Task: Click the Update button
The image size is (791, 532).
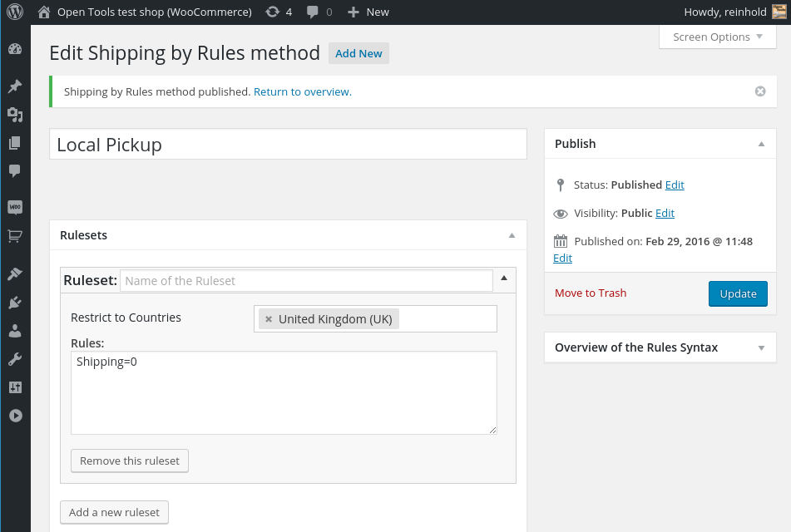Action: (x=737, y=293)
